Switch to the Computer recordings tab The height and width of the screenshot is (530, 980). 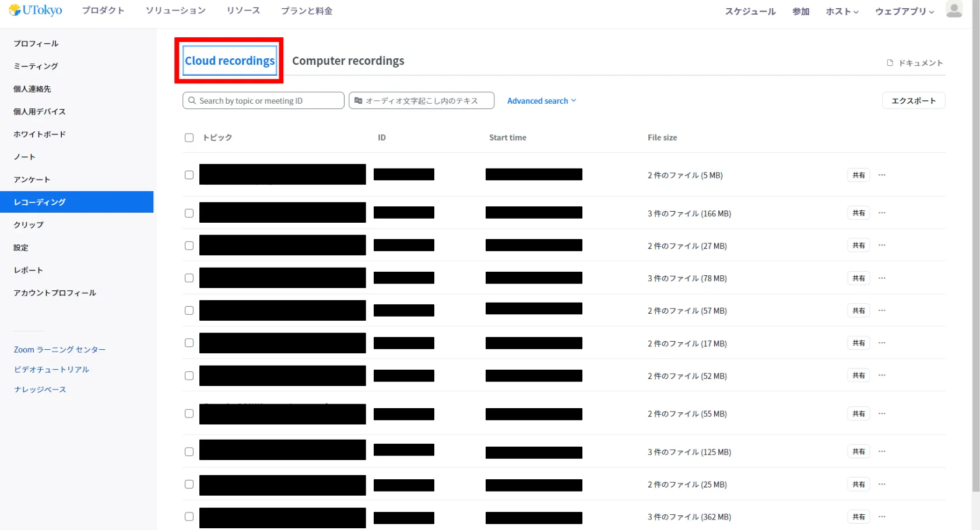click(348, 61)
